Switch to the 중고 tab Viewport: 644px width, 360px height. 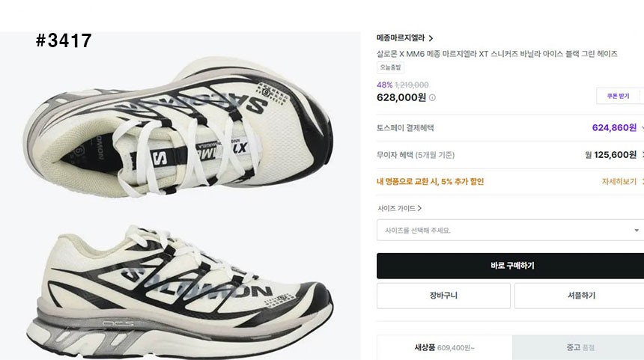click(578, 347)
